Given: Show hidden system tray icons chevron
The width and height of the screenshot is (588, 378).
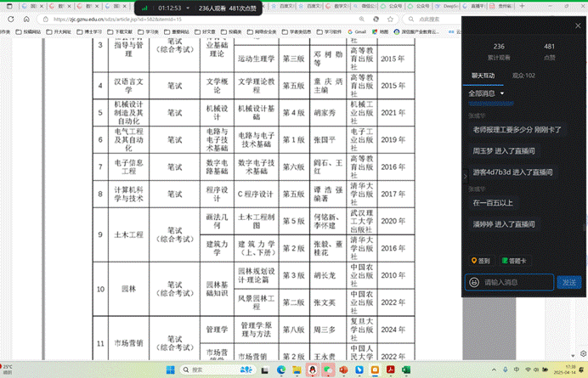Looking at the screenshot, I should click(494, 370).
